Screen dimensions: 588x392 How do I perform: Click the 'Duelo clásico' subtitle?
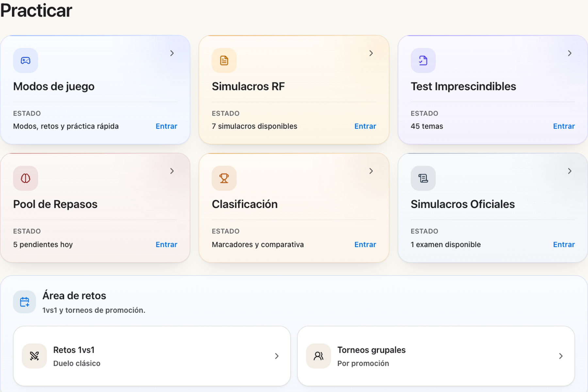(x=77, y=364)
